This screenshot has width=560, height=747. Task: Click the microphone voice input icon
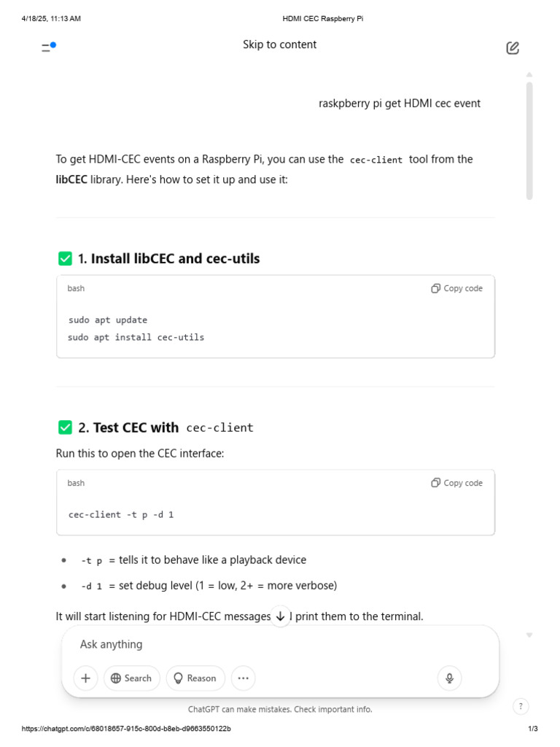pyautogui.click(x=449, y=678)
